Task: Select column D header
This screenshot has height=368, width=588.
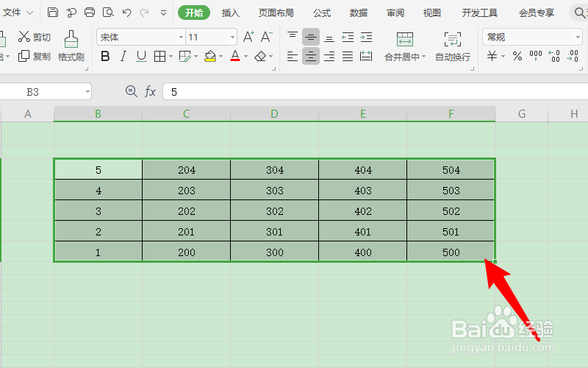Action: [x=274, y=114]
